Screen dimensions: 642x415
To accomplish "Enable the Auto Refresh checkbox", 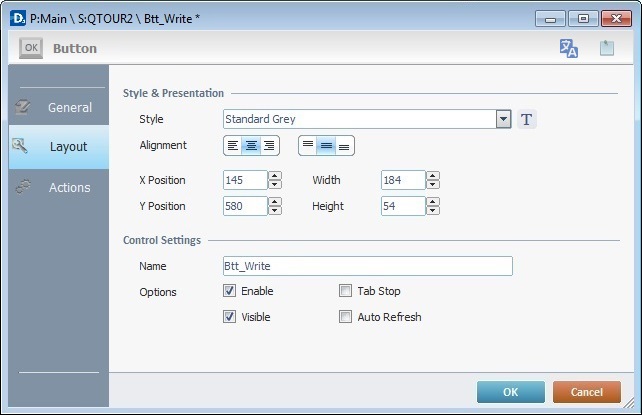I will 345,317.
